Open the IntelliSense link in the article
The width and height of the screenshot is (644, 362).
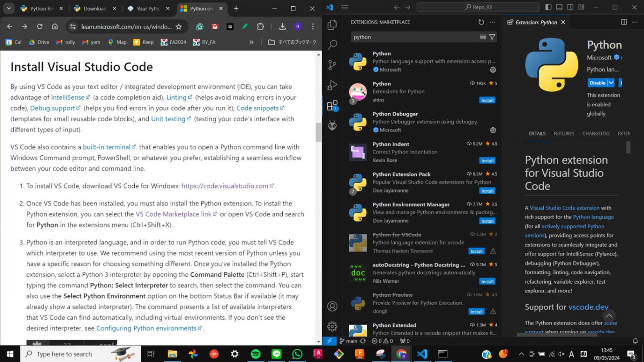[70, 97]
